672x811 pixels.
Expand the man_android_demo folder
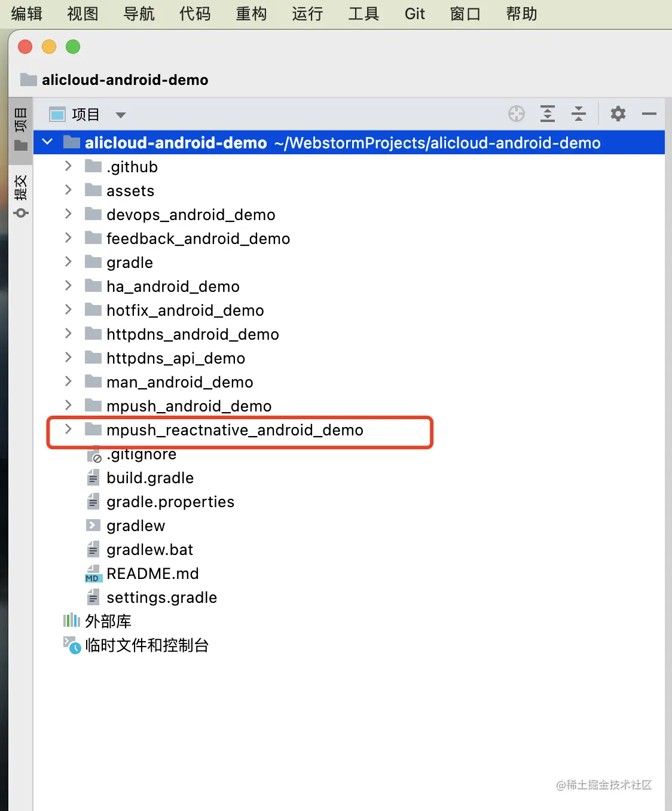(x=68, y=382)
